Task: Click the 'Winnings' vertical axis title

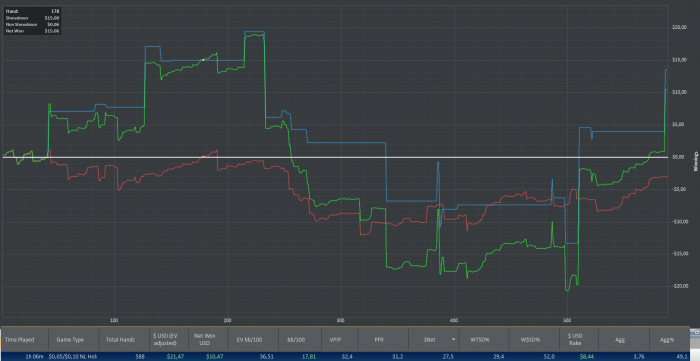Action: (x=695, y=161)
